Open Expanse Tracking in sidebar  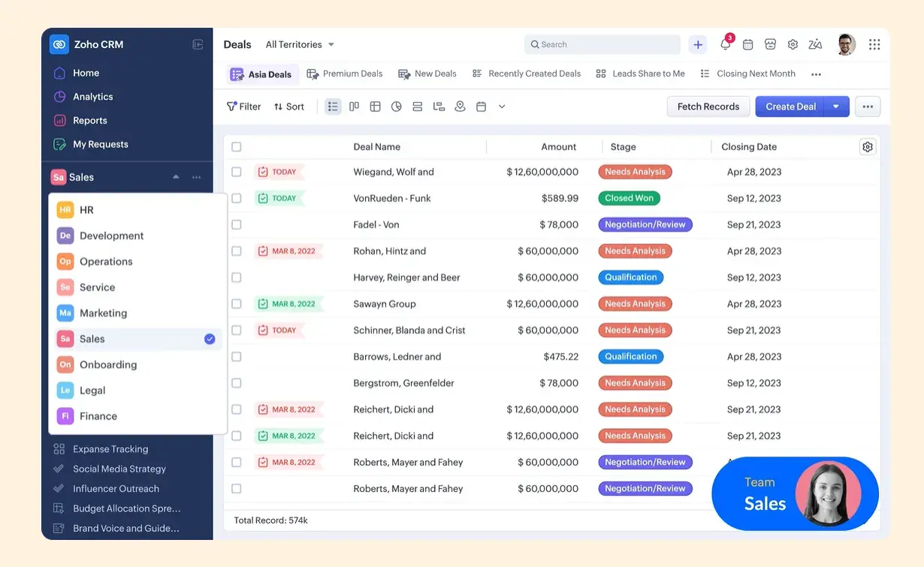coord(110,449)
